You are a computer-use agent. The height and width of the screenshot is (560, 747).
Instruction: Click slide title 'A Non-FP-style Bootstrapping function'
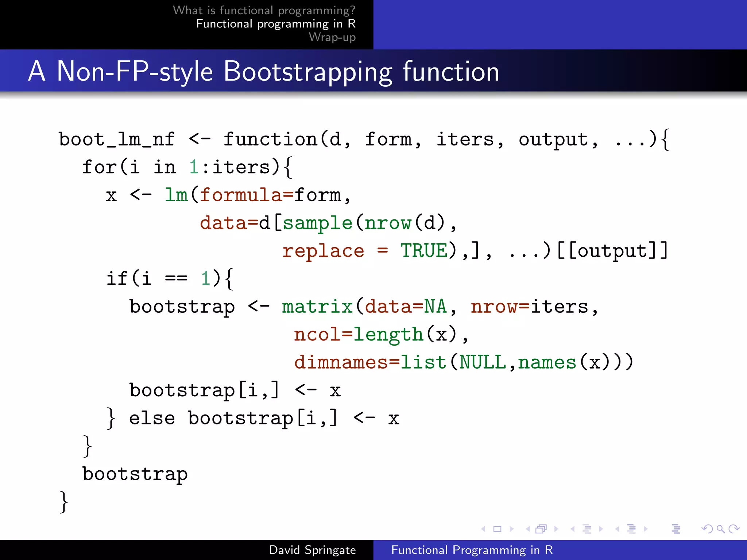pyautogui.click(x=263, y=71)
